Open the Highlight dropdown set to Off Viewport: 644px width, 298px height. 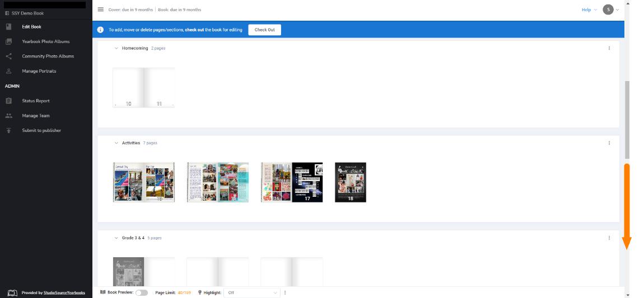(x=251, y=292)
